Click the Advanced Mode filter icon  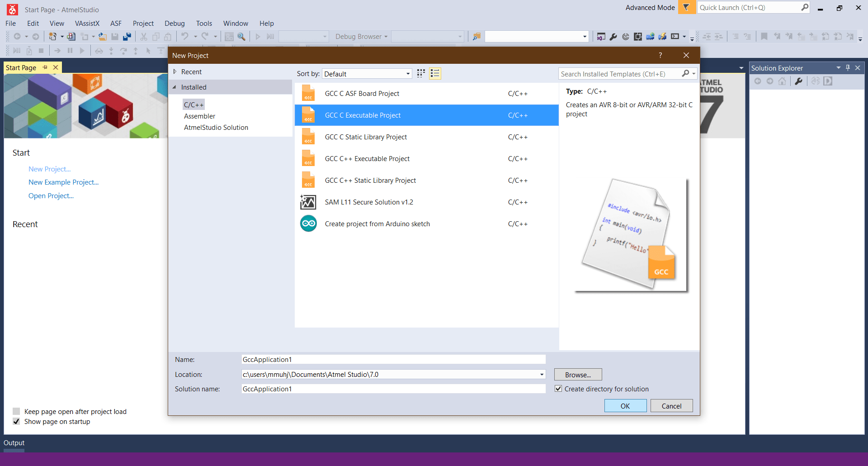tap(686, 7)
